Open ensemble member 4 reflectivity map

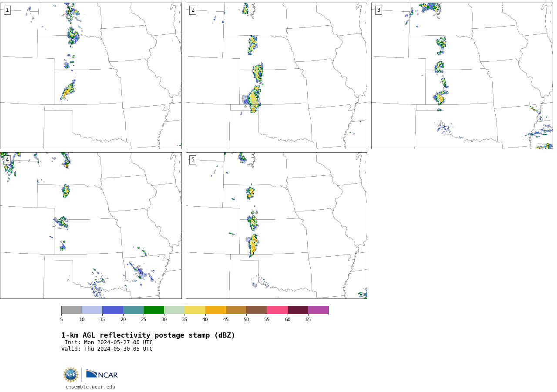(x=91, y=225)
